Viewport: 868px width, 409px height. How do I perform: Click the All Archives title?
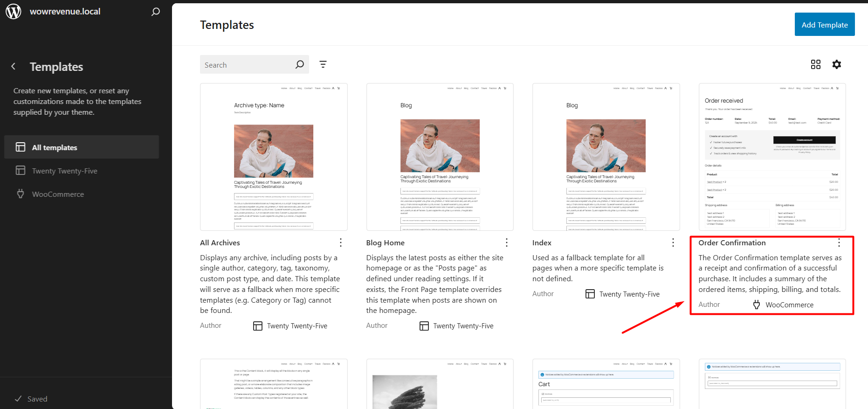[x=220, y=243]
